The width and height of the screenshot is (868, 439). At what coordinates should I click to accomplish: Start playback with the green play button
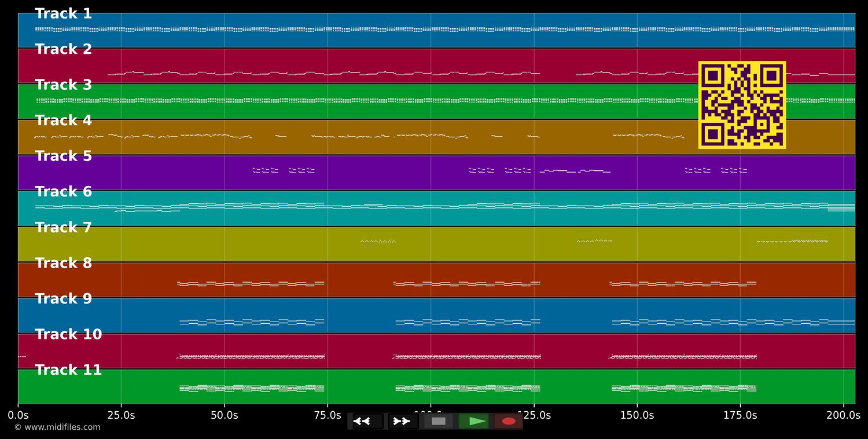point(474,421)
